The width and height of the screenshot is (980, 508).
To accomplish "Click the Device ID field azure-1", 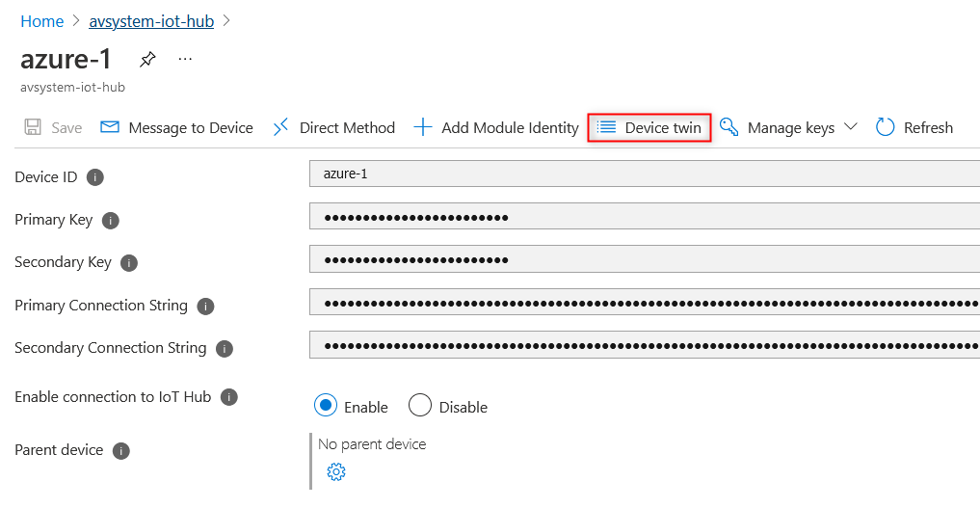I will tap(645, 174).
